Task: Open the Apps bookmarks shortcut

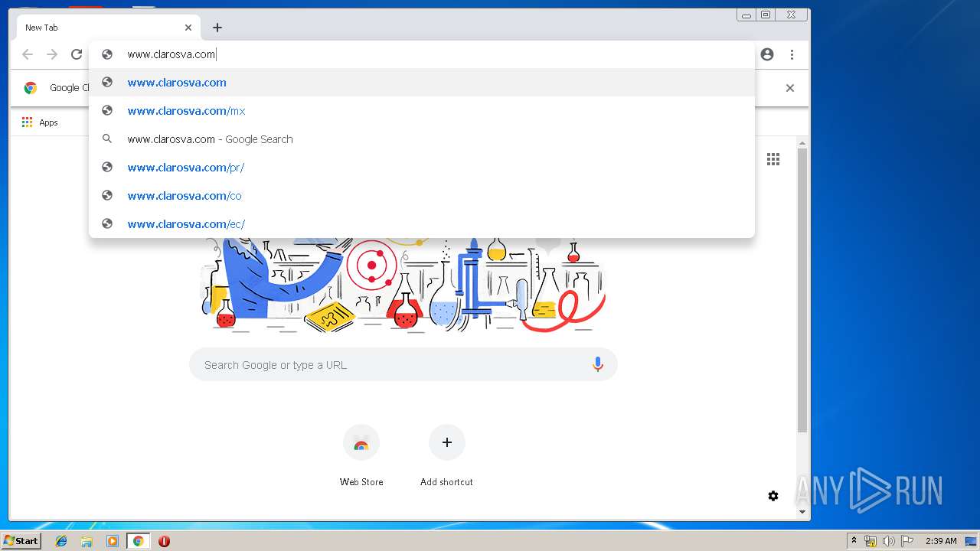Action: tap(40, 122)
